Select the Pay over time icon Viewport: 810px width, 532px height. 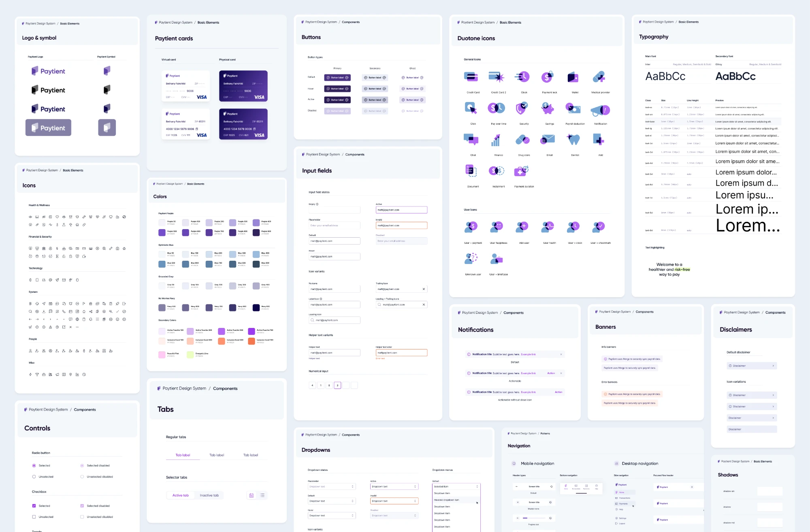tap(497, 108)
